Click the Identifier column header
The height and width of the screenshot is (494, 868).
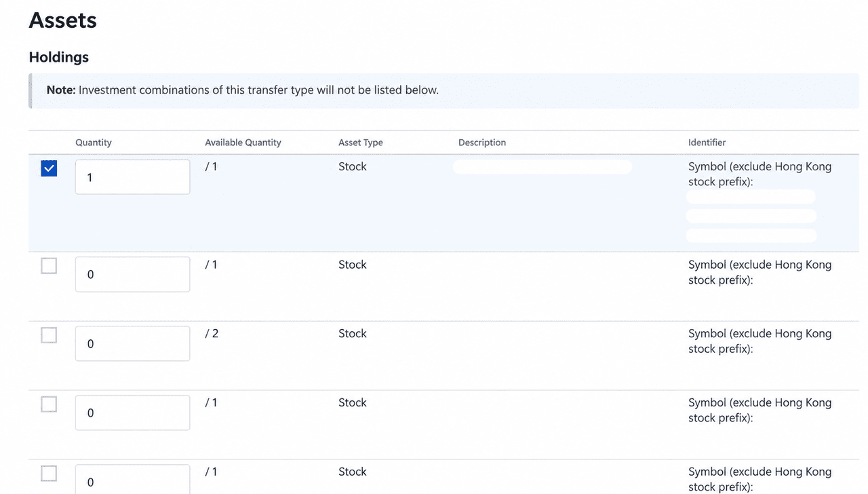coord(707,142)
